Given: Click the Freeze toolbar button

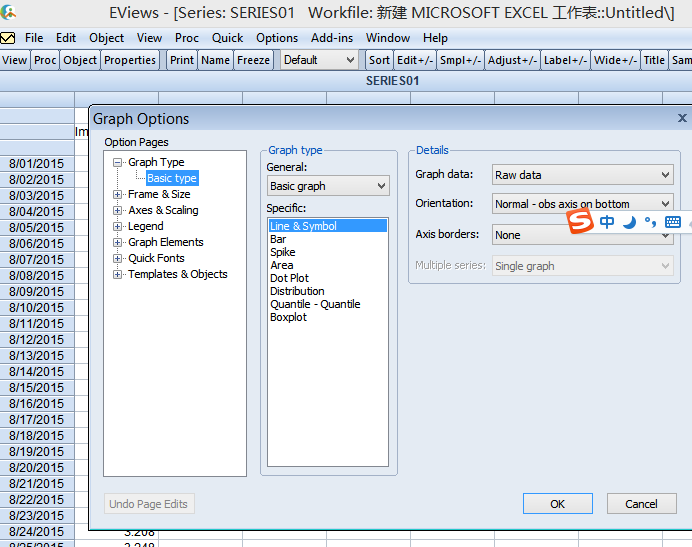Looking at the screenshot, I should pyautogui.click(x=253, y=60).
